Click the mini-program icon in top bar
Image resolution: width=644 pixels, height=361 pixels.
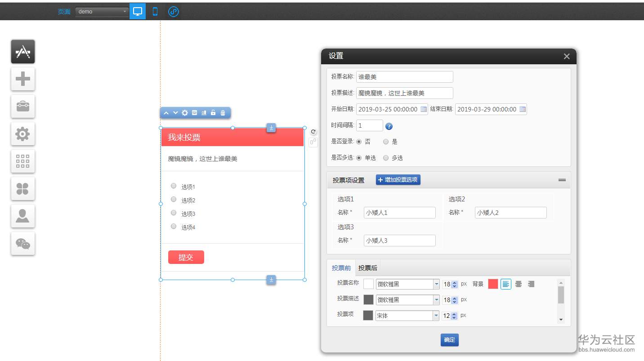[x=174, y=12]
